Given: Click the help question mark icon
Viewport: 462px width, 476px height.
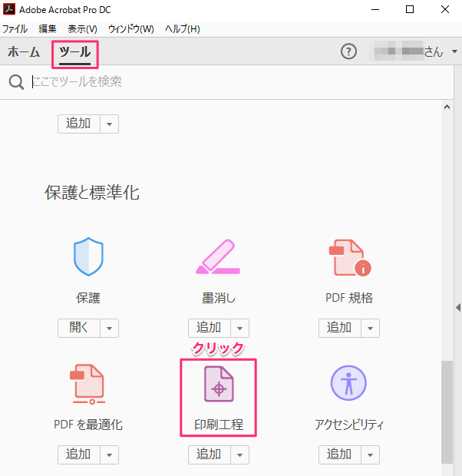Looking at the screenshot, I should (x=348, y=51).
